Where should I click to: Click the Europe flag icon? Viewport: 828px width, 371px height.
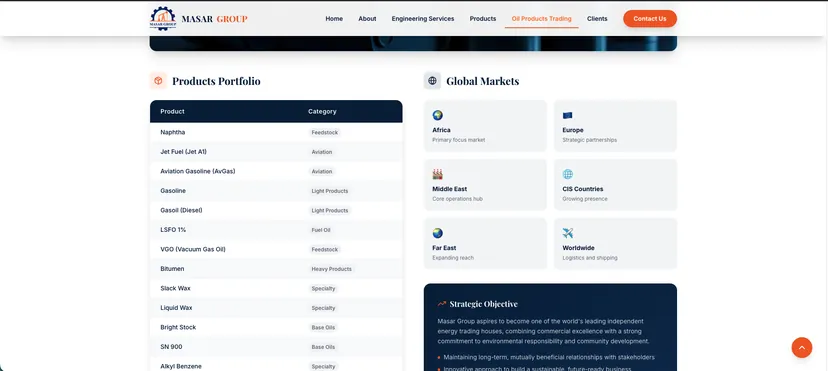[568, 115]
